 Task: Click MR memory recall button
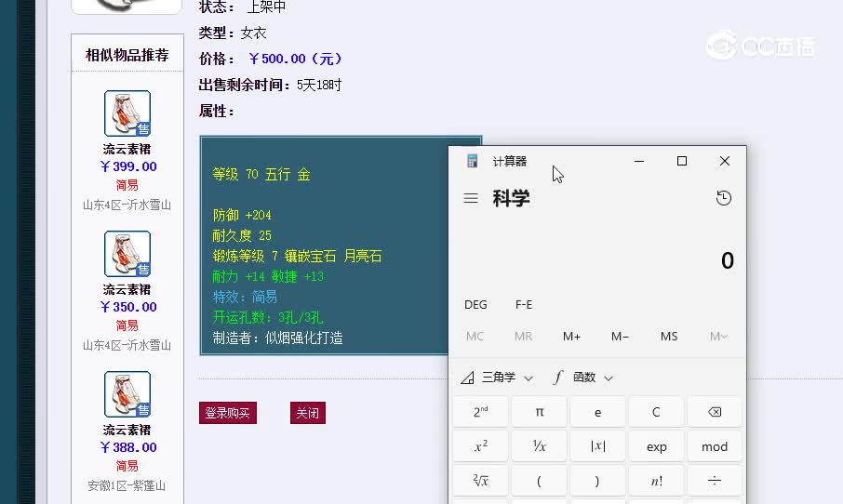pyautogui.click(x=523, y=337)
